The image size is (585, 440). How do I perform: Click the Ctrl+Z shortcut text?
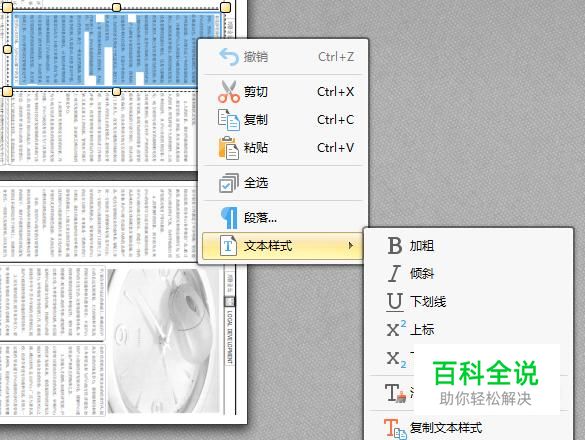pos(336,57)
